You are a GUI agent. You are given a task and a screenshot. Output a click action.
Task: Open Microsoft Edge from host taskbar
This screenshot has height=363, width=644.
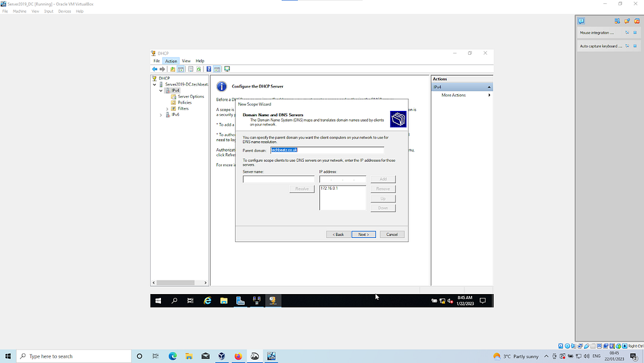(x=173, y=357)
